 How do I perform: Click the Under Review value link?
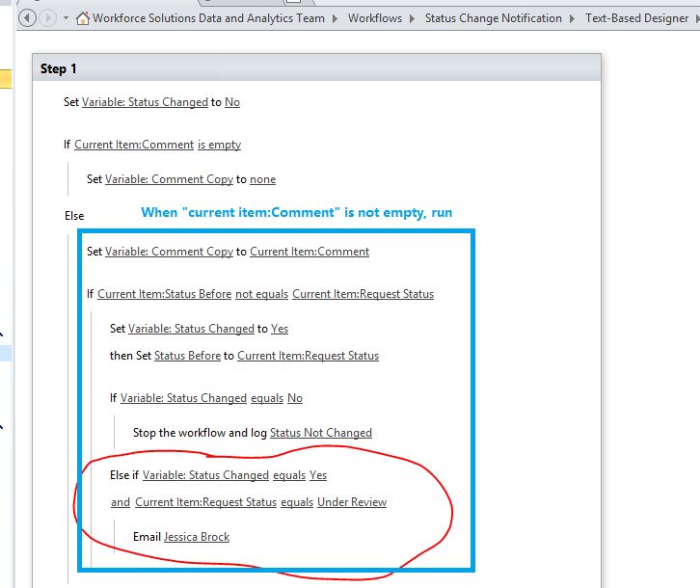(x=352, y=502)
